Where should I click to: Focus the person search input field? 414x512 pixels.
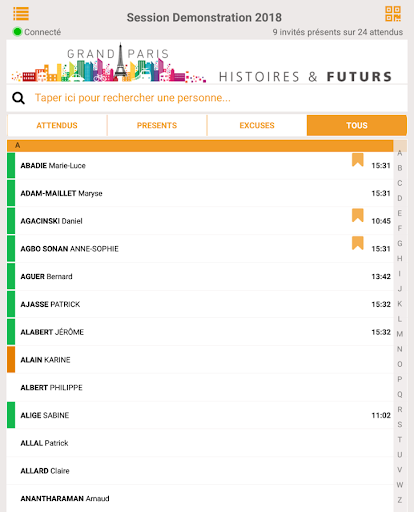pos(207,98)
